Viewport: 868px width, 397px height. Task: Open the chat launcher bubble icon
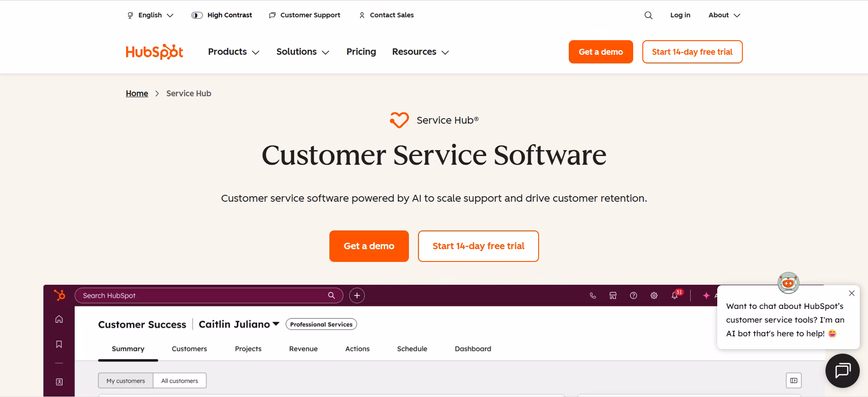[842, 371]
